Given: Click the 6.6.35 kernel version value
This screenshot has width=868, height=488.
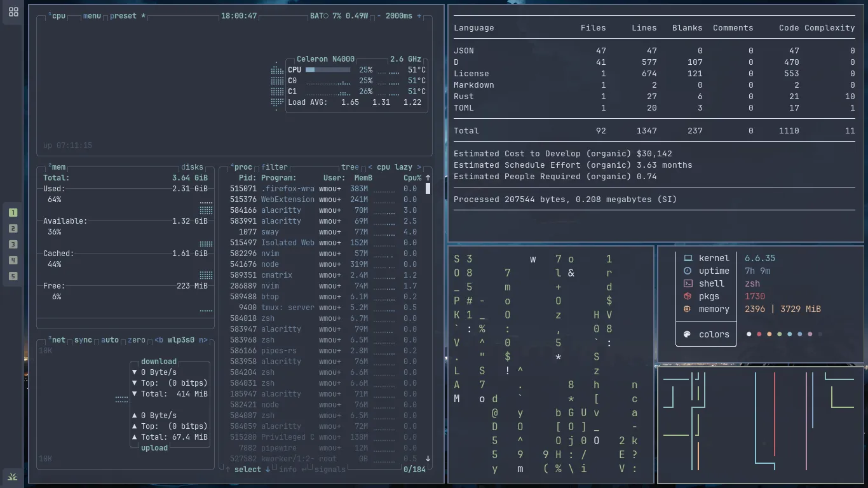Looking at the screenshot, I should [x=760, y=259].
